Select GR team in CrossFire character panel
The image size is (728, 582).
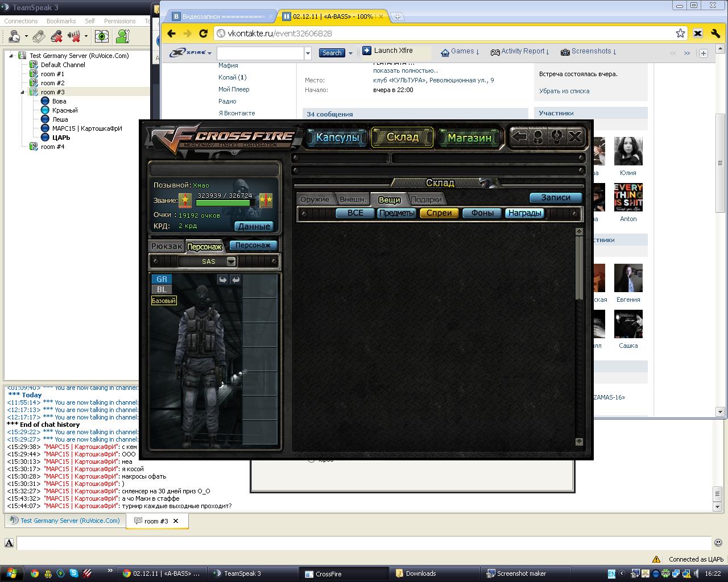162,279
